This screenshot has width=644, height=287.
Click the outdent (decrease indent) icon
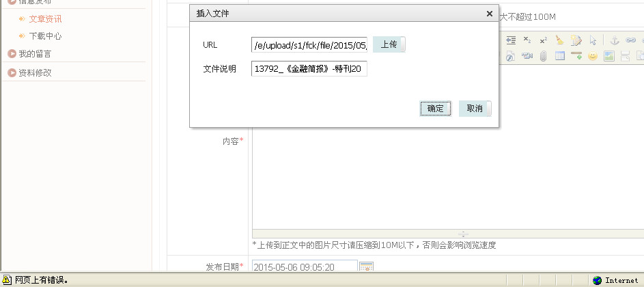click(x=510, y=40)
